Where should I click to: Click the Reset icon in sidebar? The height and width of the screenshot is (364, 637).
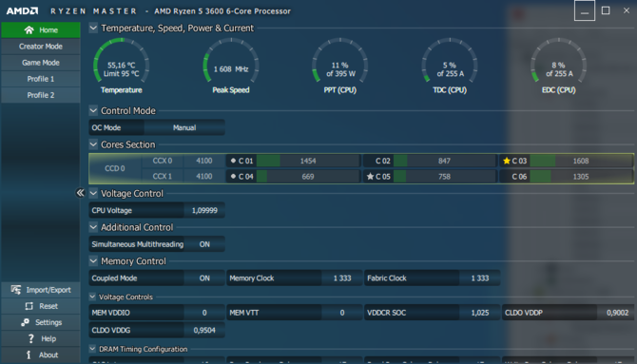pos(29,306)
